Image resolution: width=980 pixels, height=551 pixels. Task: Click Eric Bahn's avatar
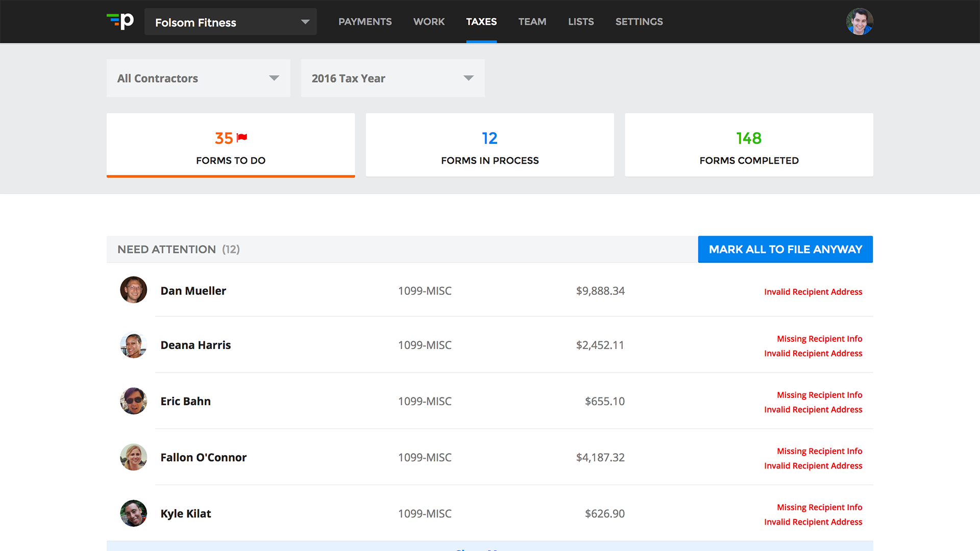pos(133,401)
